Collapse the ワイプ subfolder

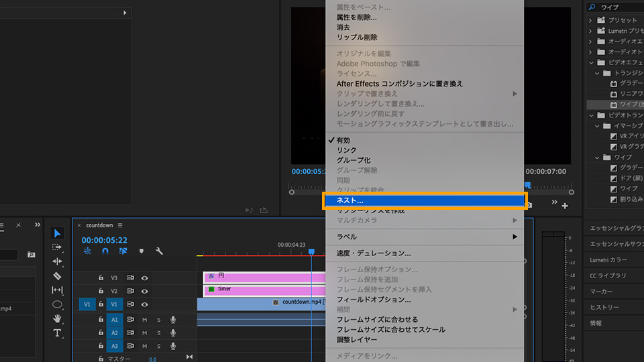(597, 158)
